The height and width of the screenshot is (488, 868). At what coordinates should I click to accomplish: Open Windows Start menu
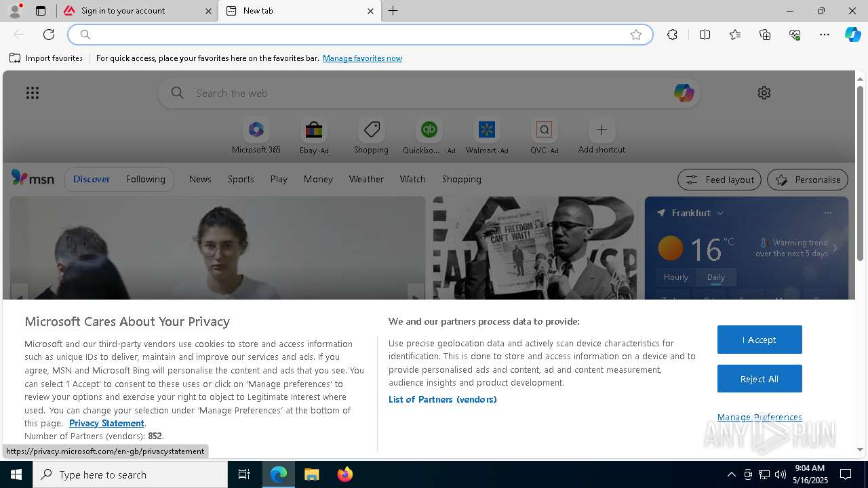[x=16, y=474]
